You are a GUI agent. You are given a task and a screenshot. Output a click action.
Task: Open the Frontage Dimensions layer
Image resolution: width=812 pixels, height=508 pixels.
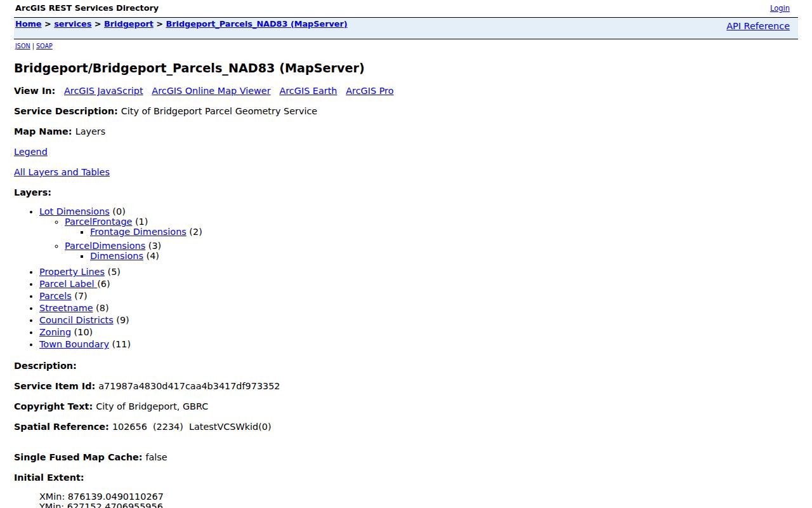point(138,232)
